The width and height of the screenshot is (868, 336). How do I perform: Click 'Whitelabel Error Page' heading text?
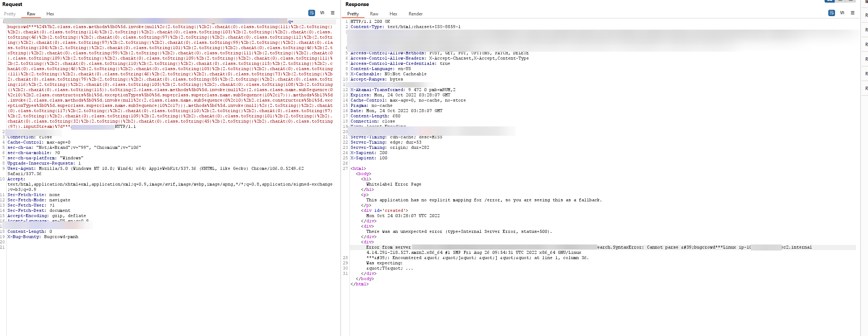coord(394,184)
